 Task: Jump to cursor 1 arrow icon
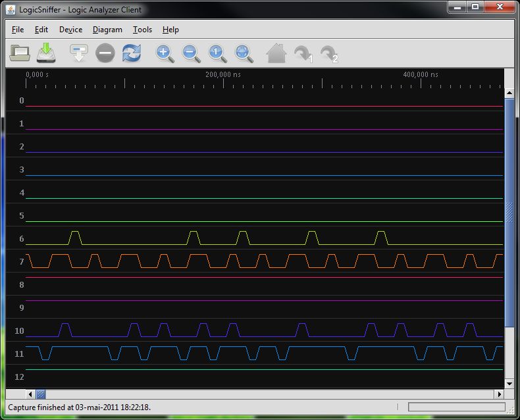tap(302, 53)
